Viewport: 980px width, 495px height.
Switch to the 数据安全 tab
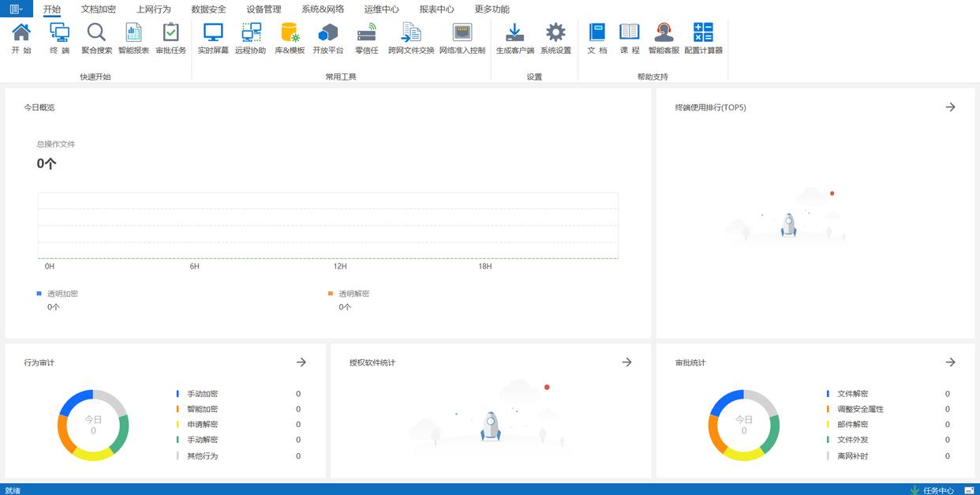coord(208,9)
